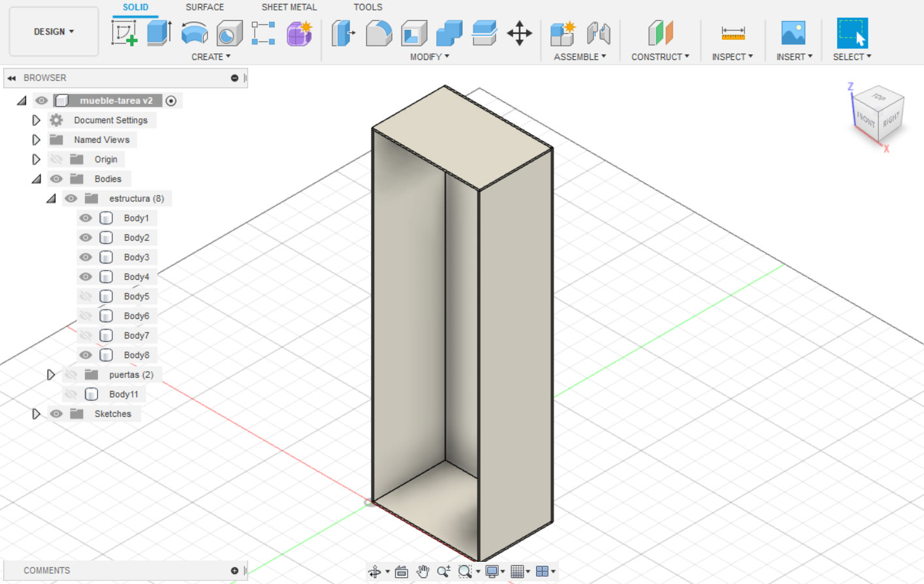Open Display Settings icon
The height and width of the screenshot is (584, 924).
click(492, 572)
